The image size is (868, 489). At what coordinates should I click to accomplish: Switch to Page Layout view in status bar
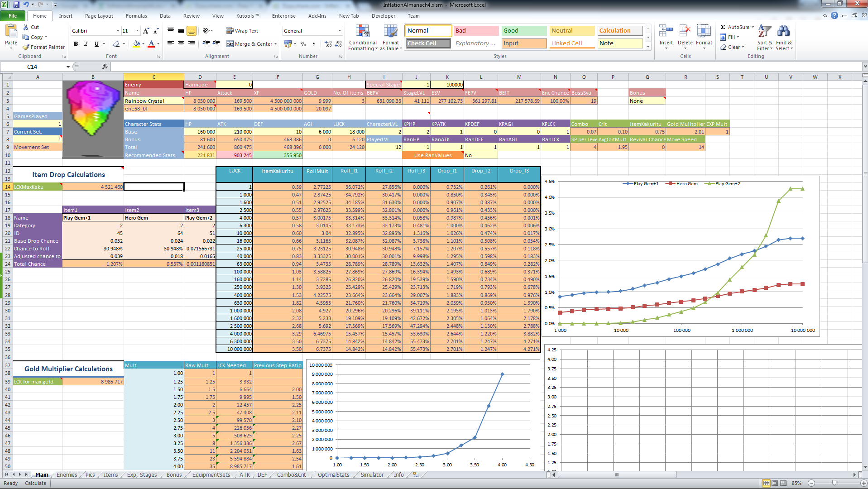pos(775,483)
